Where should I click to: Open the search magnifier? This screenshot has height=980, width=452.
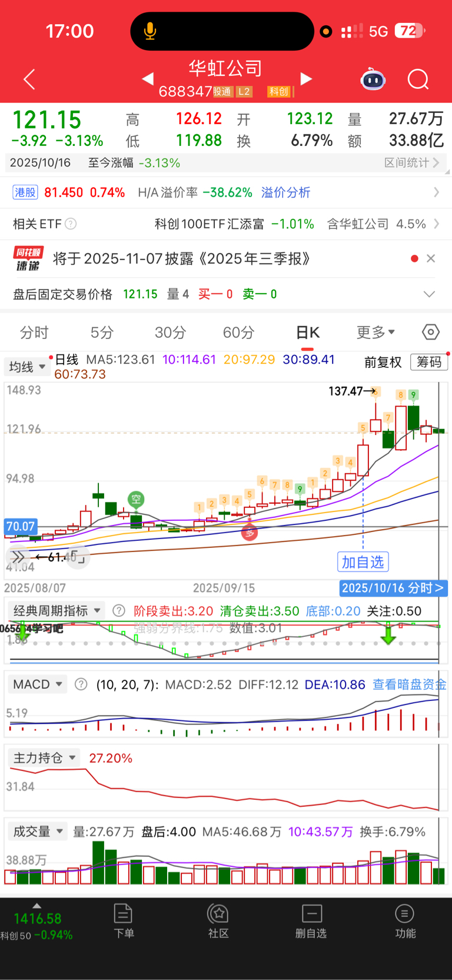(x=418, y=79)
